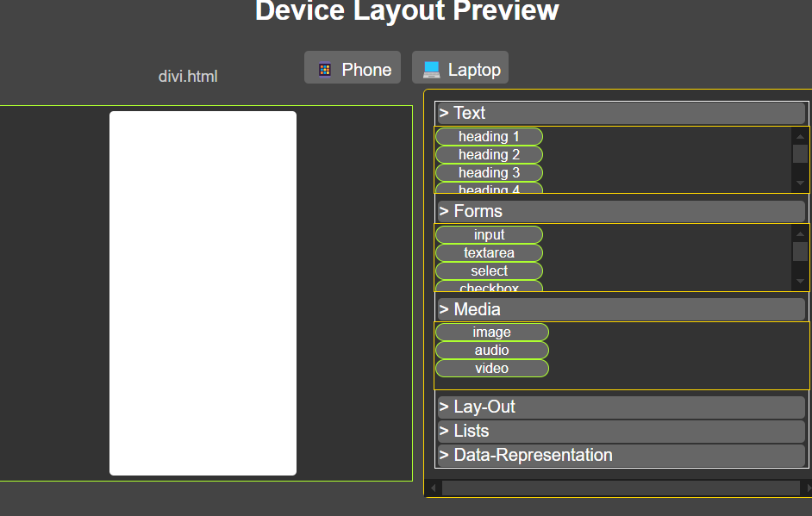Screen dimensions: 812x516
Task: Expand the Lists section
Action: coord(621,431)
